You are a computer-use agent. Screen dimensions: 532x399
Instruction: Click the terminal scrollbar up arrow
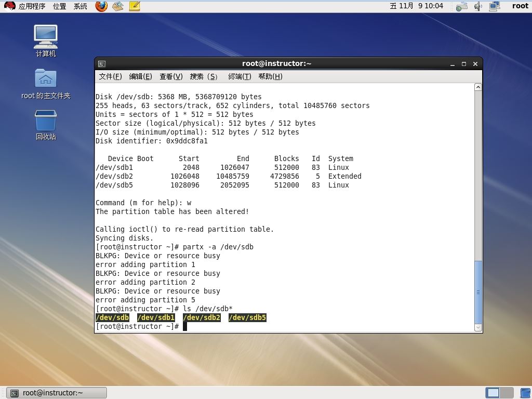pos(478,87)
